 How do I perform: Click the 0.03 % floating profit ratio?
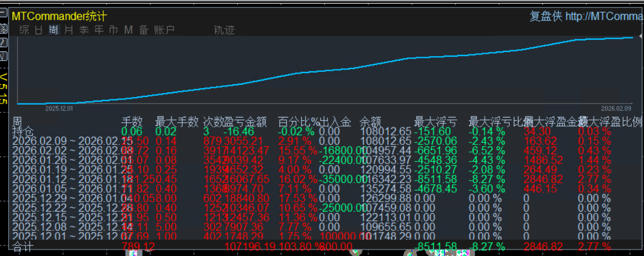coord(594,132)
